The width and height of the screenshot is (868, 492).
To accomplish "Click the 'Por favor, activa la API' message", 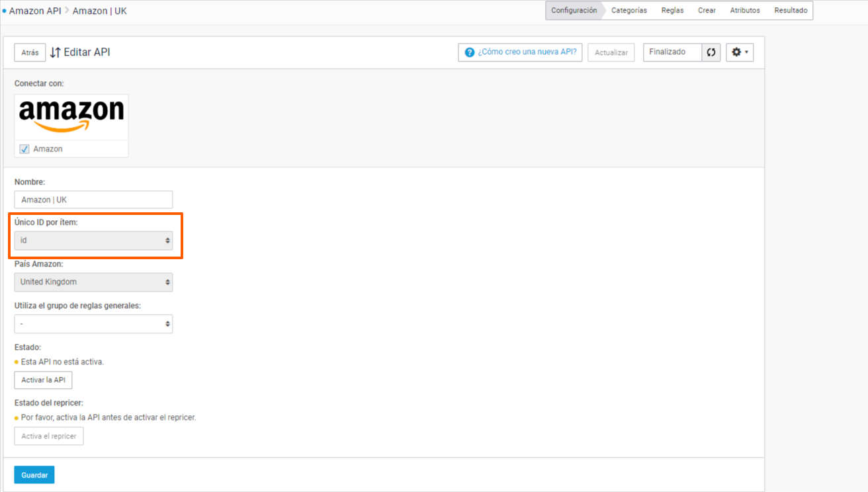I will (108, 417).
